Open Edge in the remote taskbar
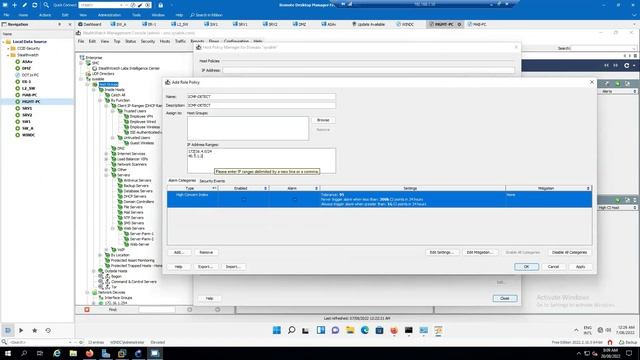This screenshot has width=640, height=360. click(365, 330)
